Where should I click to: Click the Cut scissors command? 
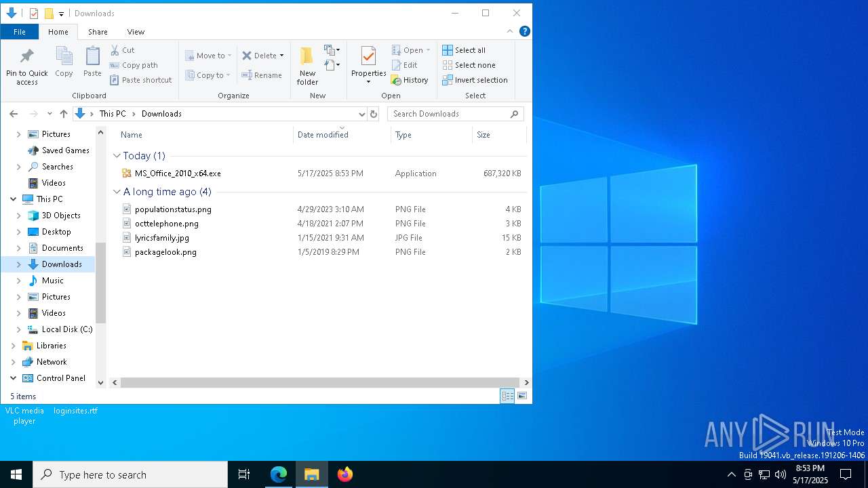(x=123, y=50)
